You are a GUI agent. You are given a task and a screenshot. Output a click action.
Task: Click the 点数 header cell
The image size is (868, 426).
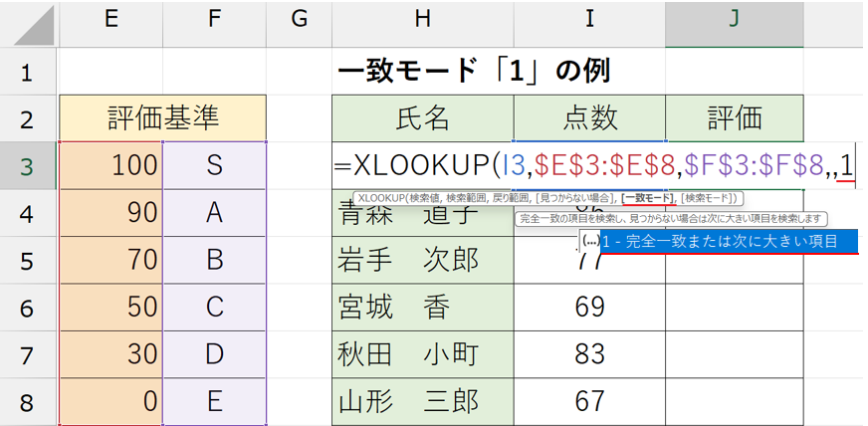pos(589,118)
